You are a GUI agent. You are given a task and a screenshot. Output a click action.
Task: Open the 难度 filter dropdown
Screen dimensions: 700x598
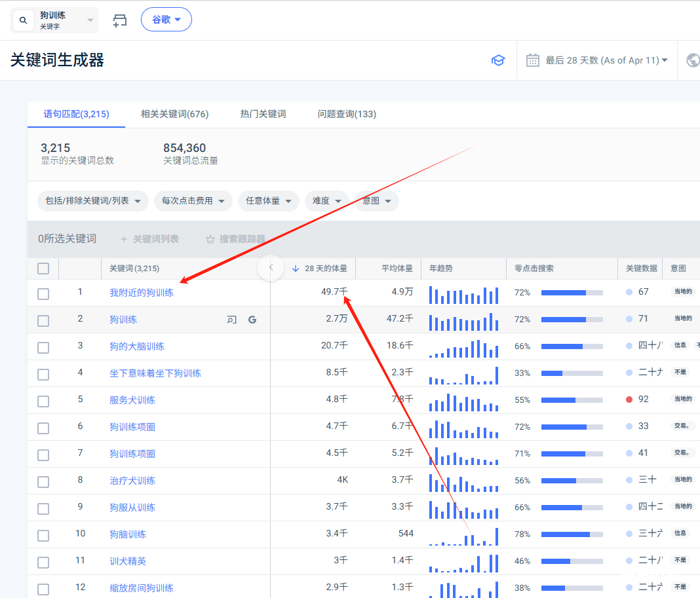coord(327,201)
